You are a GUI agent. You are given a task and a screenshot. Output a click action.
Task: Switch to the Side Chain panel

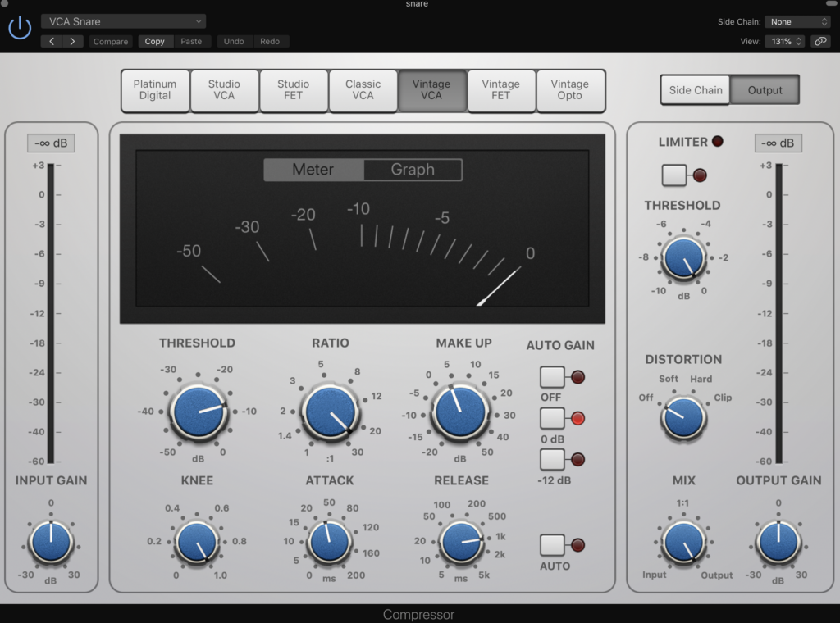[696, 90]
